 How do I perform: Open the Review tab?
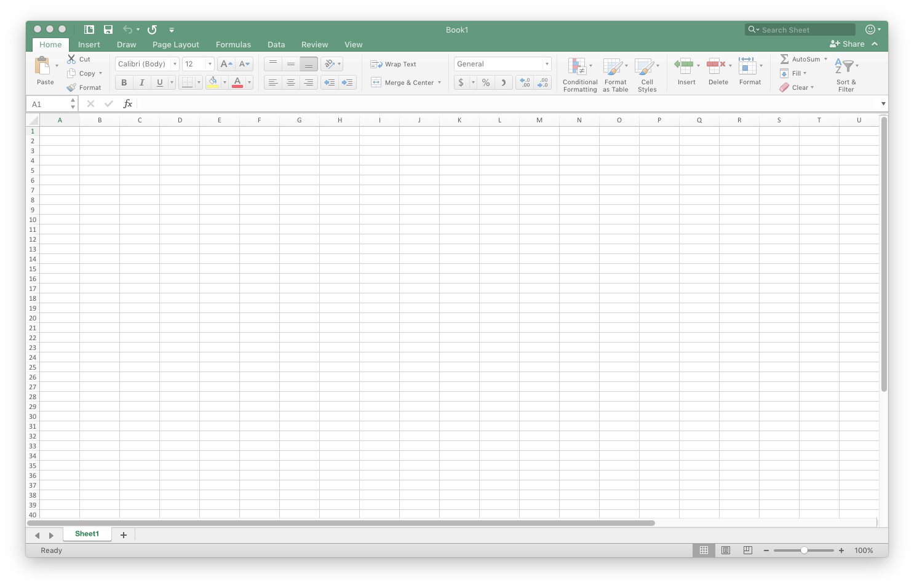click(x=314, y=44)
